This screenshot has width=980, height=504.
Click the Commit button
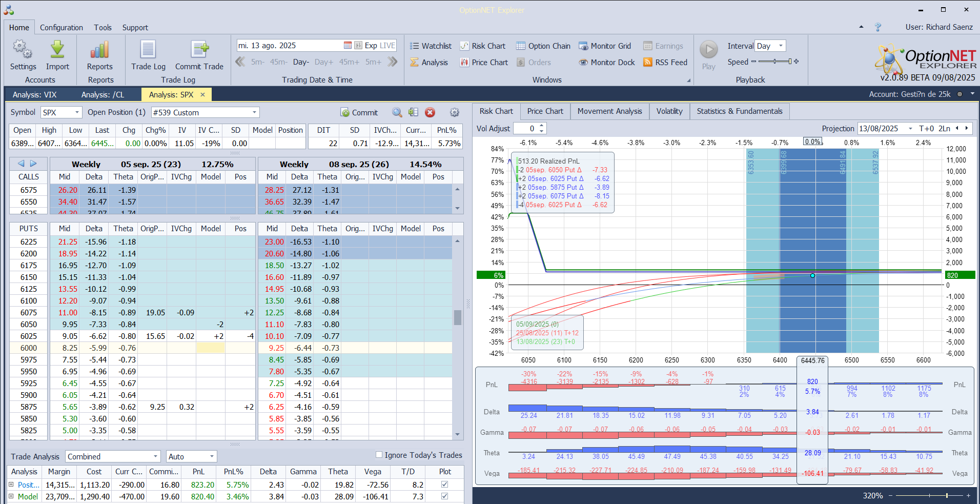[359, 112]
